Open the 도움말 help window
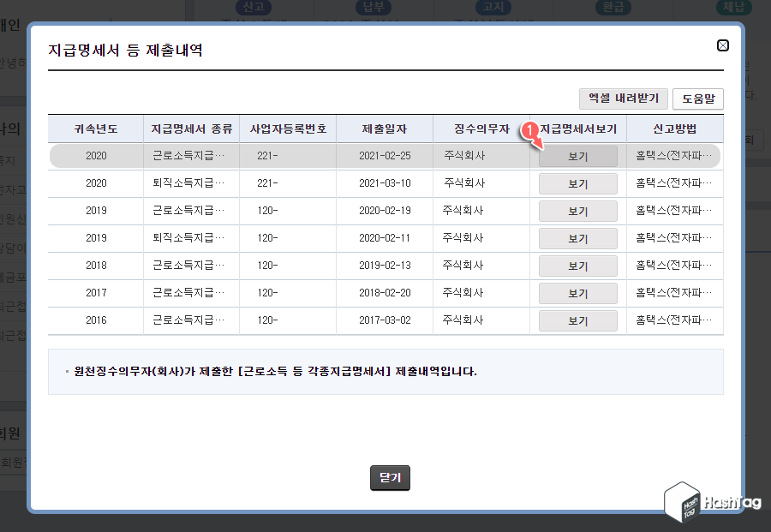771x532 pixels. pos(698,99)
